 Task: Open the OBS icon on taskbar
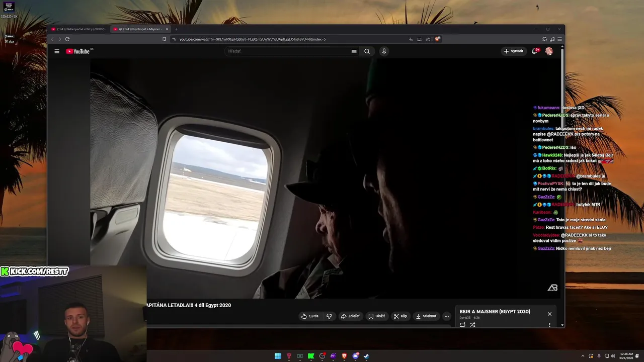click(x=322, y=356)
